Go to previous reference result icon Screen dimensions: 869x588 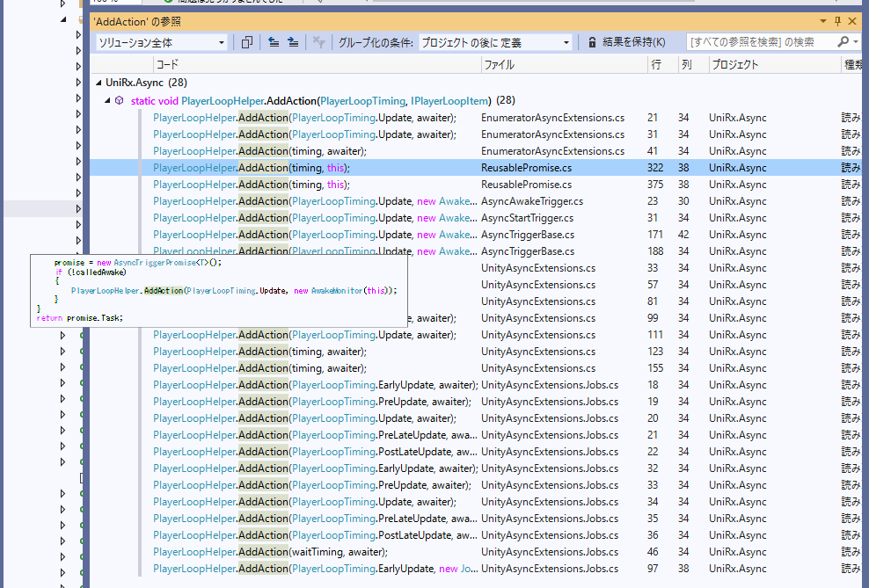tap(274, 42)
